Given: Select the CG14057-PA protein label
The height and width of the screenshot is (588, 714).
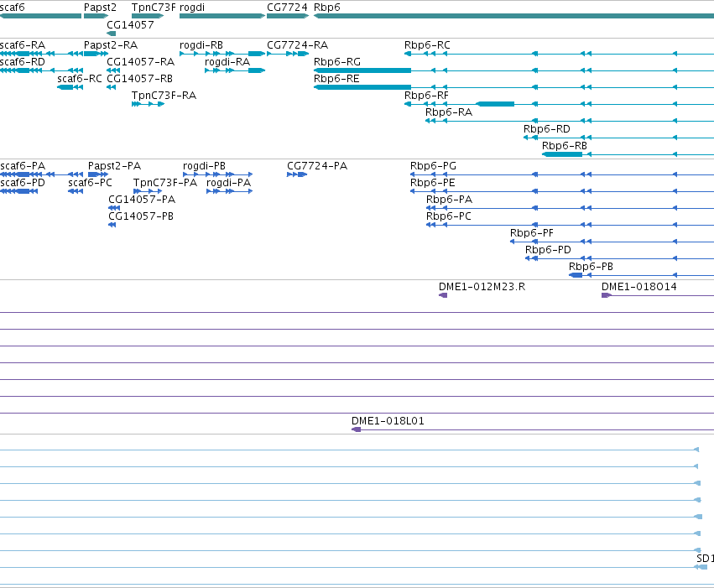Looking at the screenshot, I should [142, 200].
